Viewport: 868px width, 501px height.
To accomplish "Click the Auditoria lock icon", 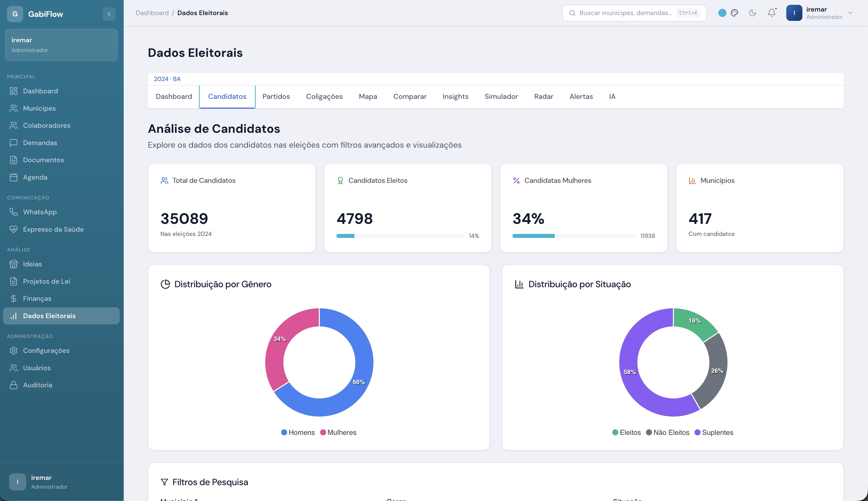I will click(x=13, y=385).
